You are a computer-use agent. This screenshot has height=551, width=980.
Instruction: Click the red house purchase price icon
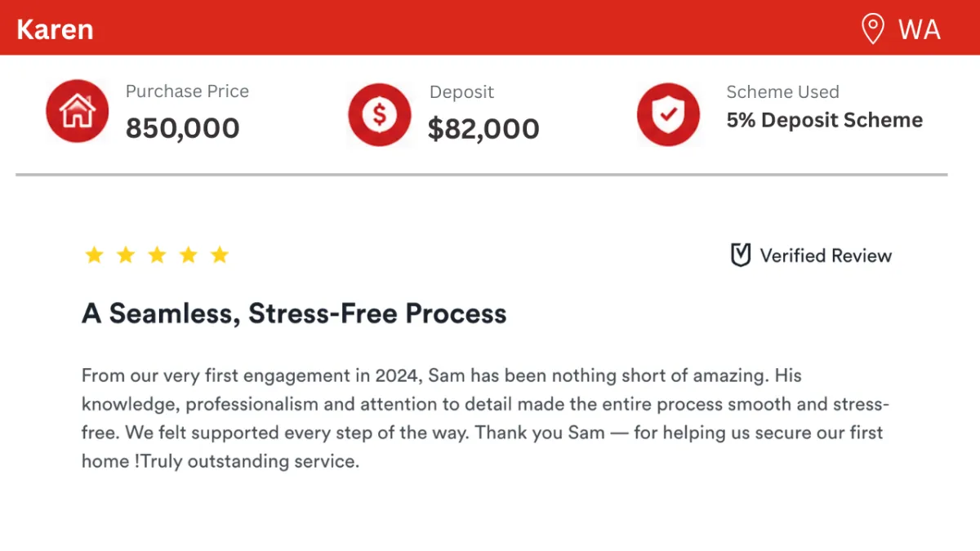pyautogui.click(x=77, y=112)
